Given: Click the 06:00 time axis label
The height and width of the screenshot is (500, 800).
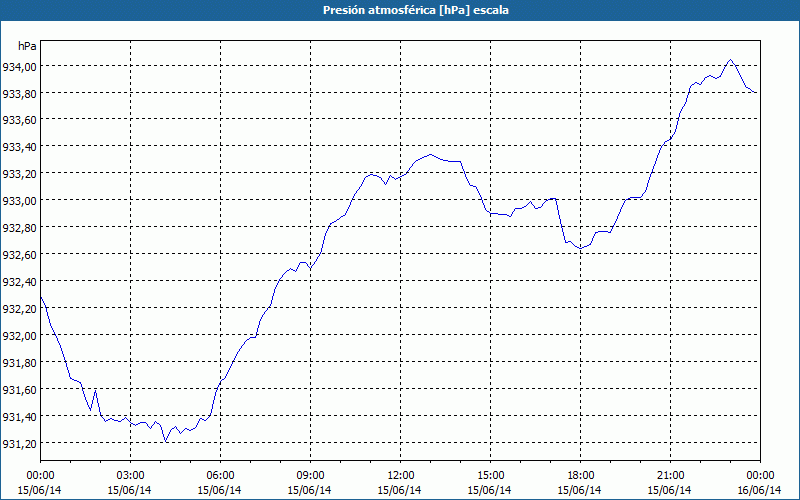Looking at the screenshot, I should [x=220, y=476].
